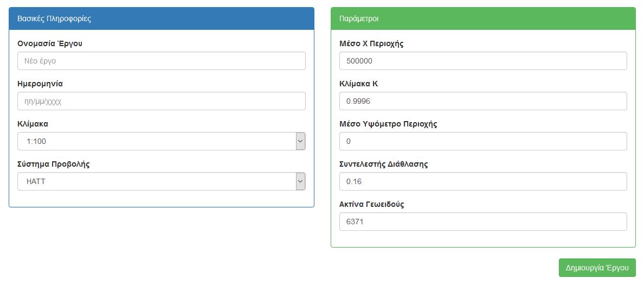Click the green Παράμετροι panel header
Image resolution: width=644 pixels, height=297 pixels.
pos(483,18)
